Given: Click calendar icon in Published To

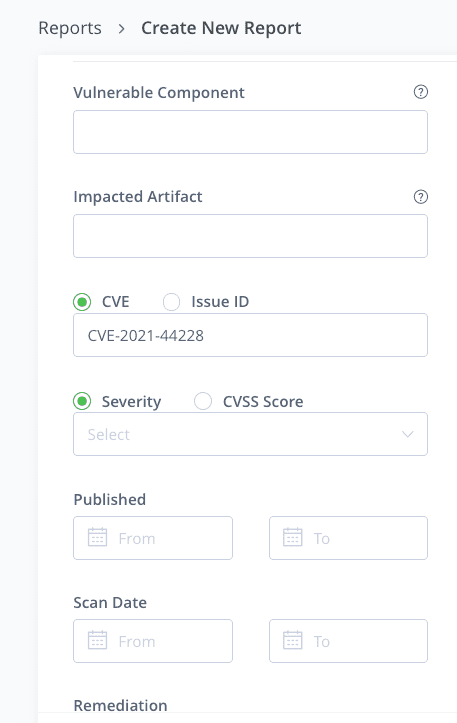Looking at the screenshot, I should pyautogui.click(x=292, y=538).
